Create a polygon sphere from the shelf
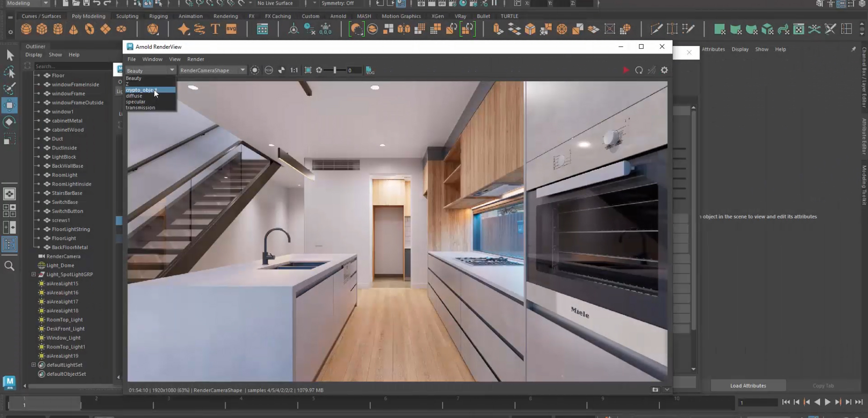Image resolution: width=868 pixels, height=418 pixels. point(26,29)
